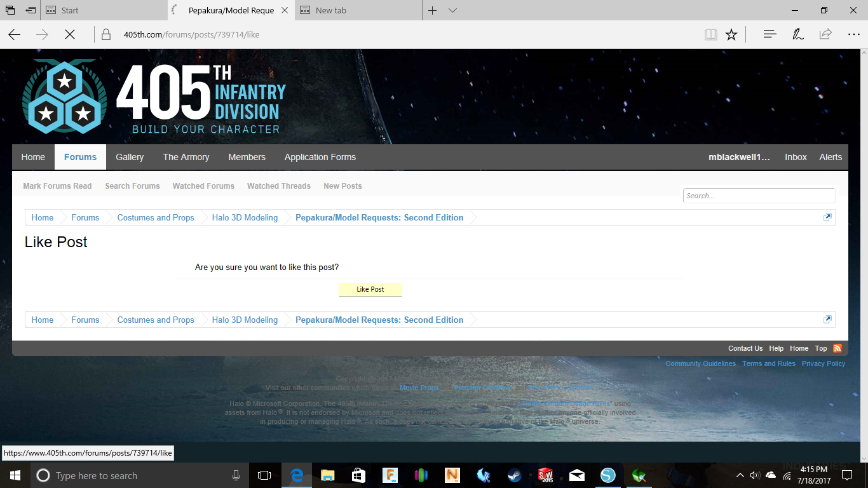Click the 405th Infantry Division logo
The height and width of the screenshot is (488, 868).
tap(154, 97)
